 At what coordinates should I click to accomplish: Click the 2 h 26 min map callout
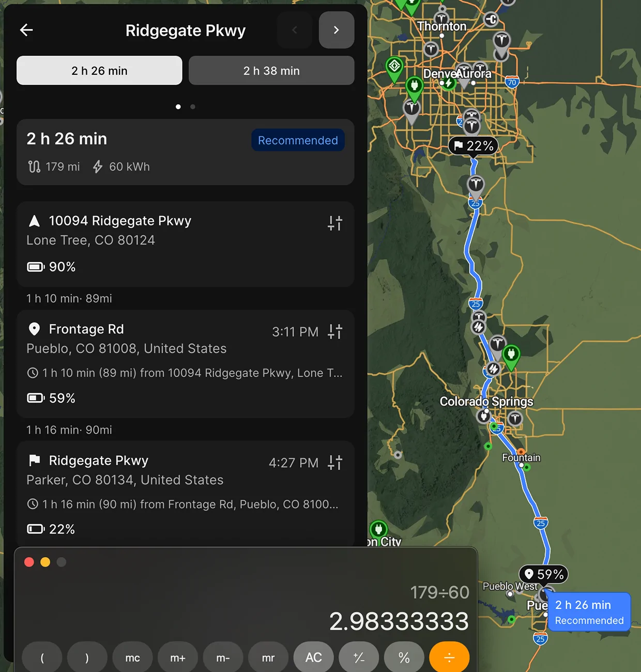[589, 612]
